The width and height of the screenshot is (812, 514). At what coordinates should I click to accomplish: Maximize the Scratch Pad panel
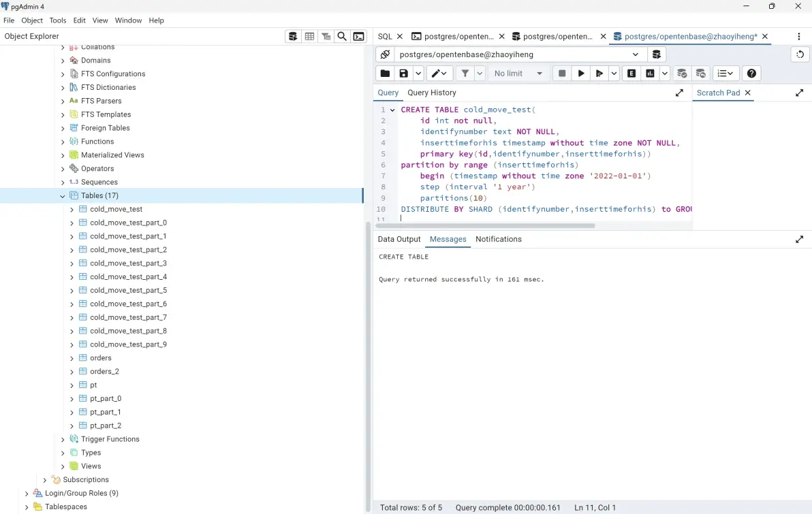[800, 93]
